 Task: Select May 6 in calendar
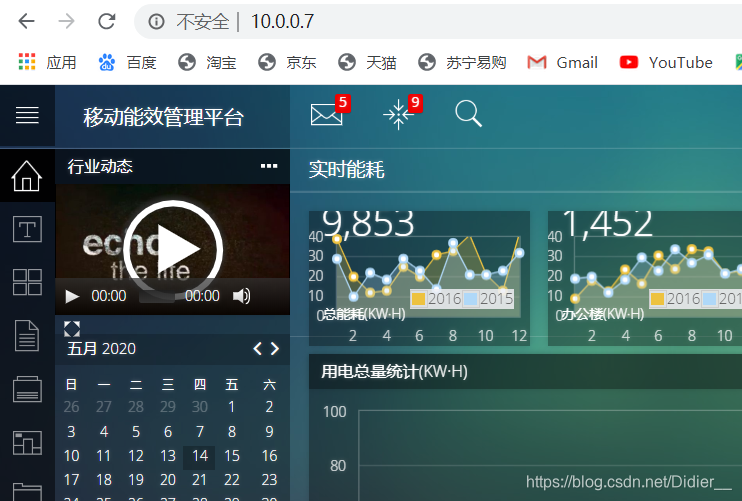pyautogui.click(x=168, y=431)
